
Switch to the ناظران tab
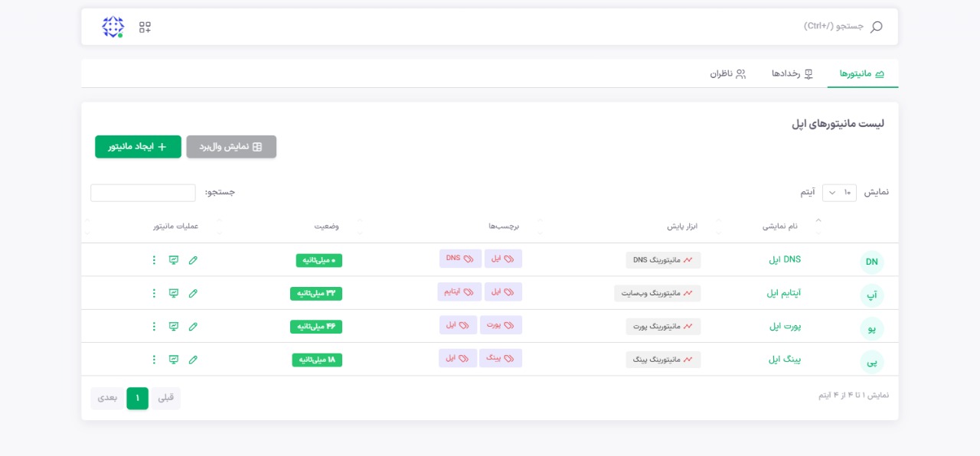[x=727, y=73]
